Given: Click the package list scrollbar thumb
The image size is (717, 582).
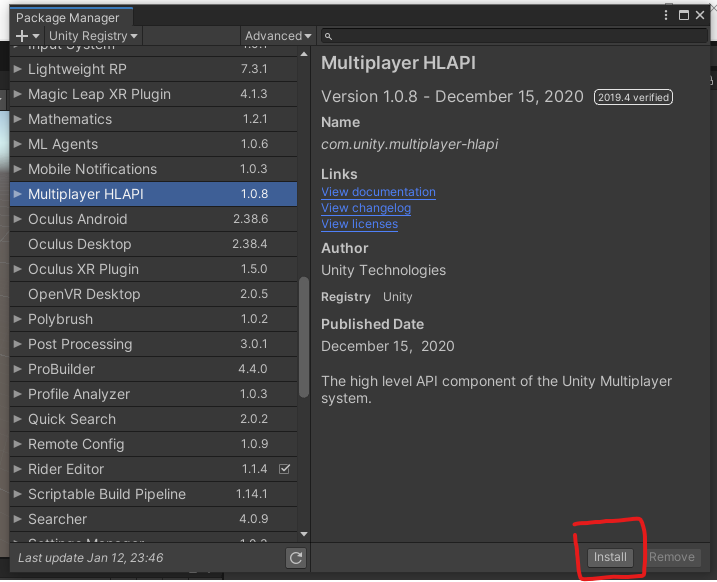Looking at the screenshot, I should (x=304, y=337).
